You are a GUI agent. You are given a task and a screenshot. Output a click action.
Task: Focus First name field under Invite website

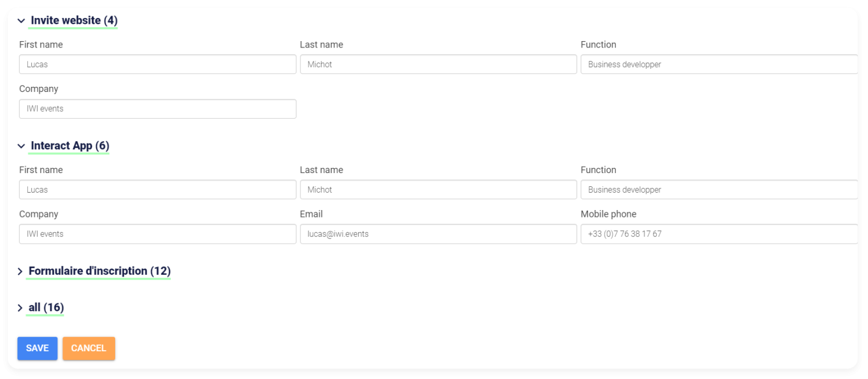pos(157,64)
